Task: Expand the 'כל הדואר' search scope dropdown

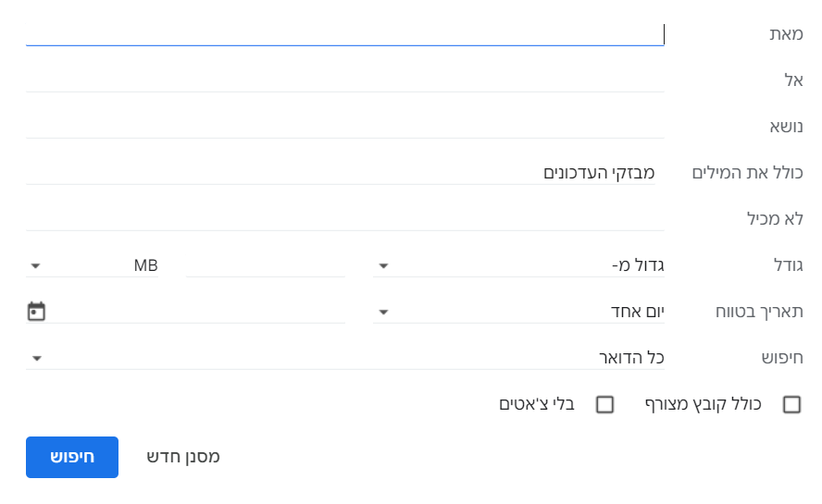Action: pos(345,358)
